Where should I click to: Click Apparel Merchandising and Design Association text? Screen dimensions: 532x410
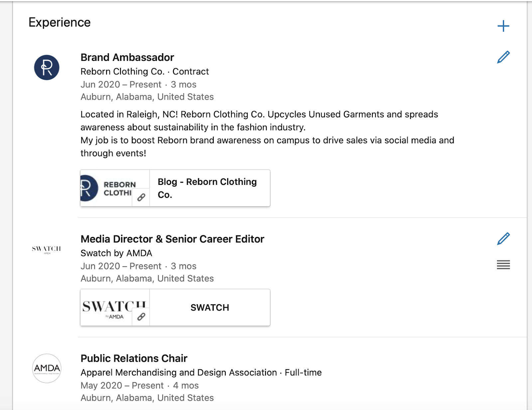[179, 372]
